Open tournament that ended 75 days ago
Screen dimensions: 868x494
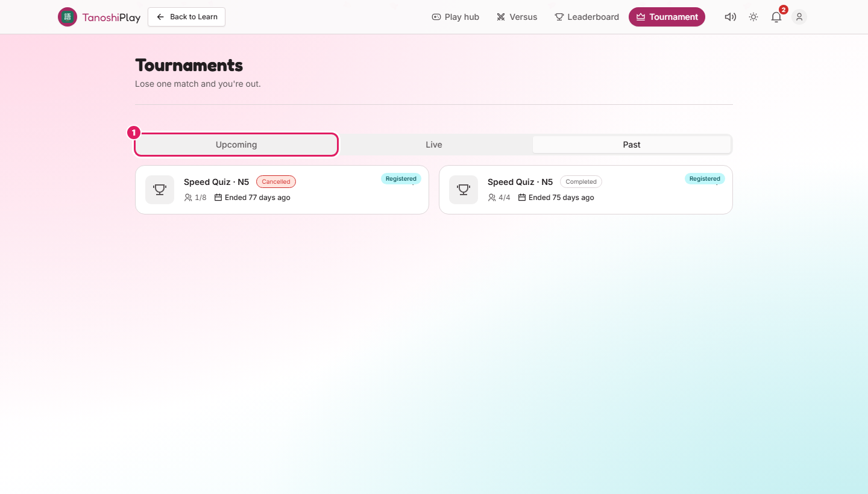pyautogui.click(x=586, y=190)
